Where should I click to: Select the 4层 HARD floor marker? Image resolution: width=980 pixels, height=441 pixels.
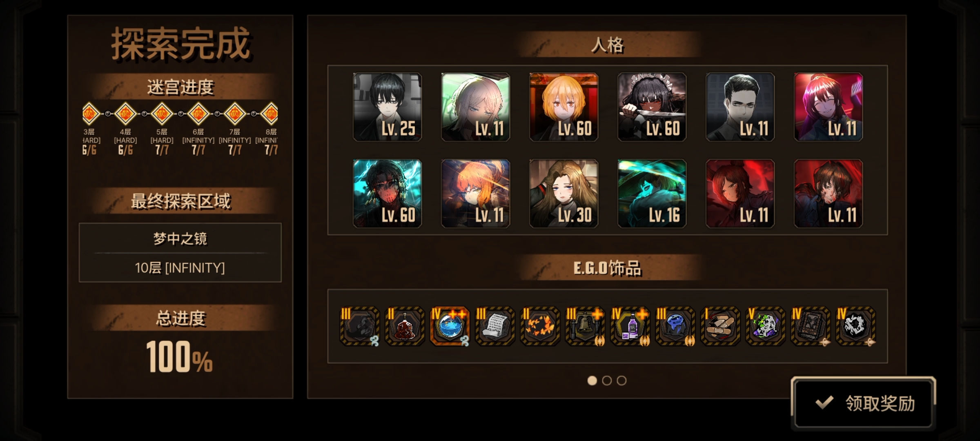125,113
